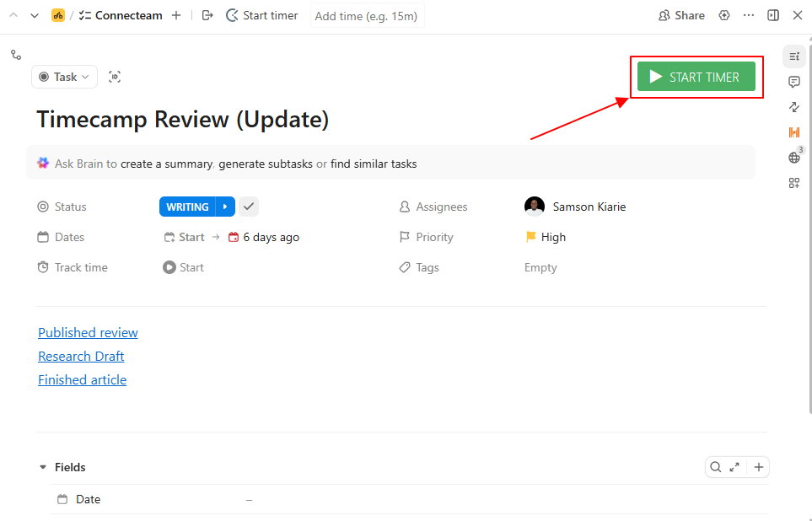Image resolution: width=812 pixels, height=521 pixels.
Task: Click the Dates label
Action: click(x=69, y=237)
